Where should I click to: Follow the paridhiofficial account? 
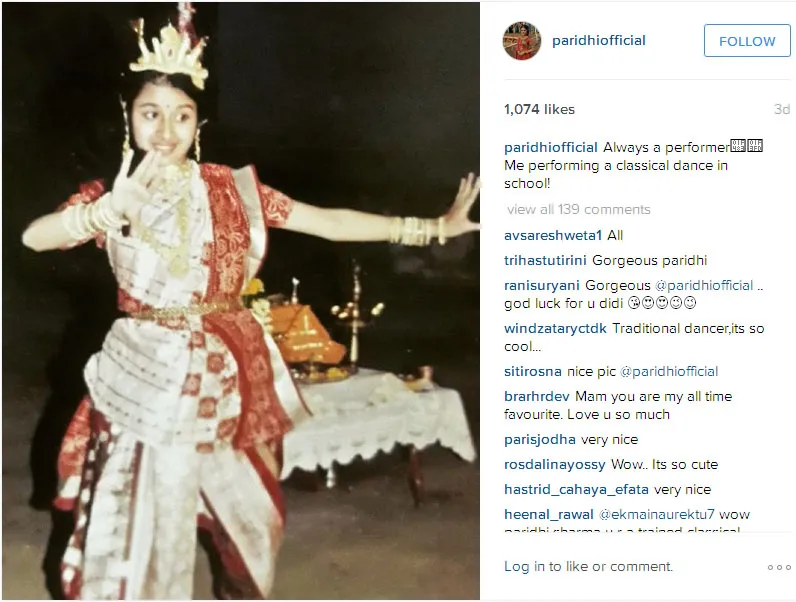point(747,41)
